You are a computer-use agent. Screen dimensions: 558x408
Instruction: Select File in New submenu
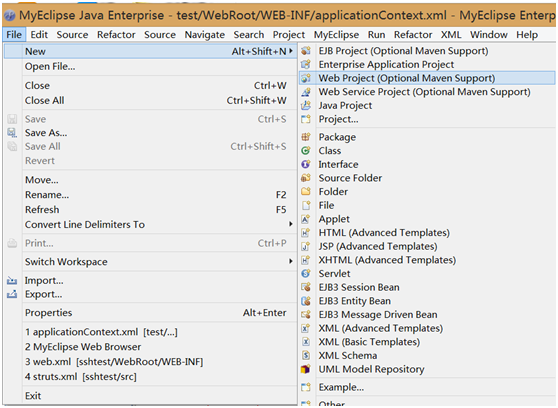click(x=427, y=205)
